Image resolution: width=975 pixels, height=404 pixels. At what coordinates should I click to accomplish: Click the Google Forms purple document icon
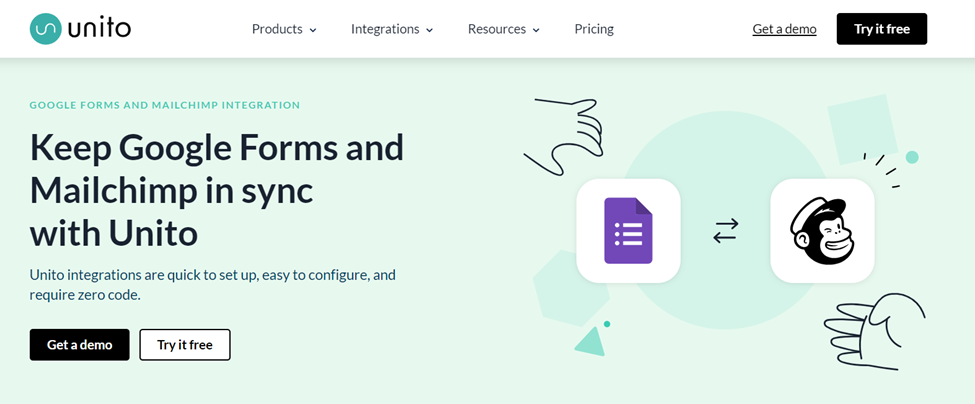coord(628,231)
